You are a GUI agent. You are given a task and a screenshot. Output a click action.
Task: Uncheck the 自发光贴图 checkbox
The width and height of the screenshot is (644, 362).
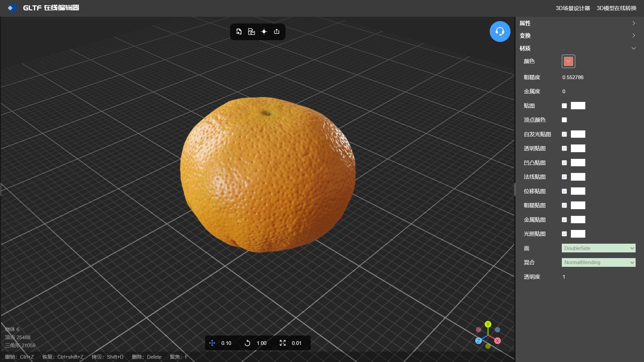pos(564,134)
